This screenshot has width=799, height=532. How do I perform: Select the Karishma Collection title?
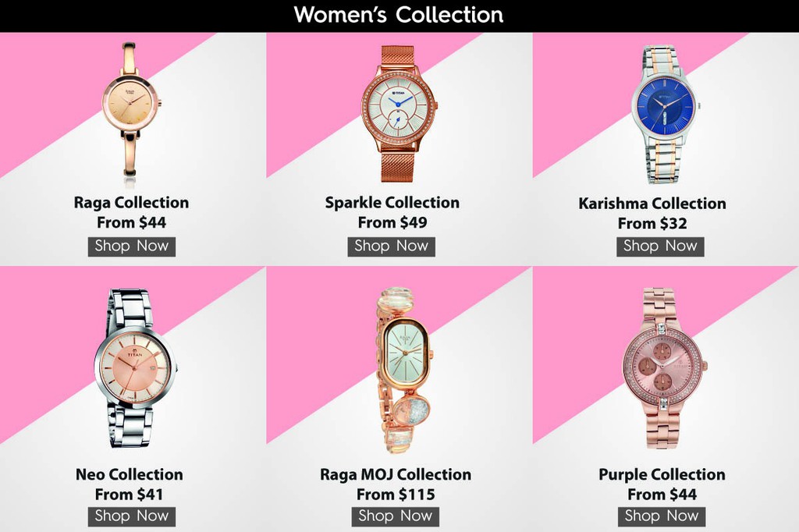(652, 204)
